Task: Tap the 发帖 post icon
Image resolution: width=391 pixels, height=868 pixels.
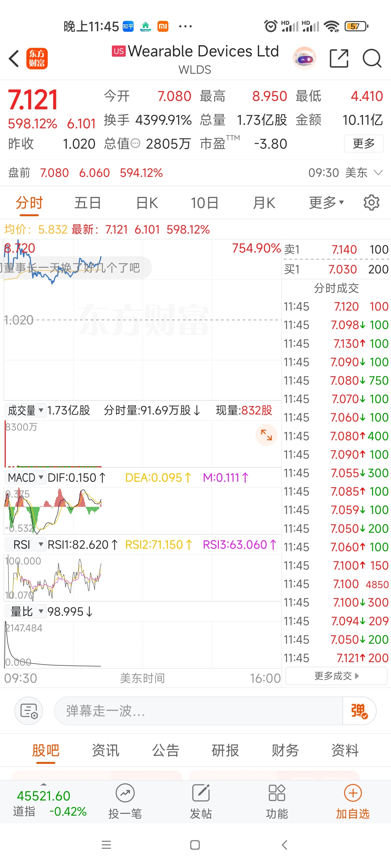Action: [201, 802]
